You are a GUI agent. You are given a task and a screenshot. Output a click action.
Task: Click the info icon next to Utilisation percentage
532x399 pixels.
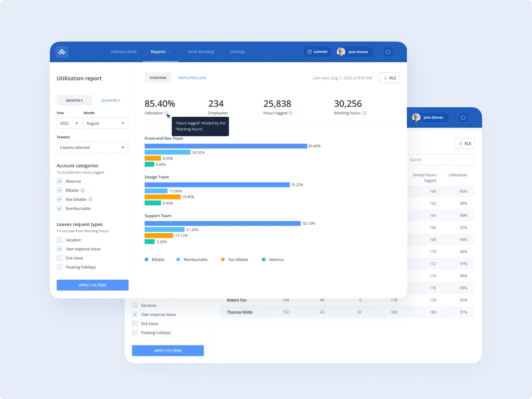[x=167, y=113]
